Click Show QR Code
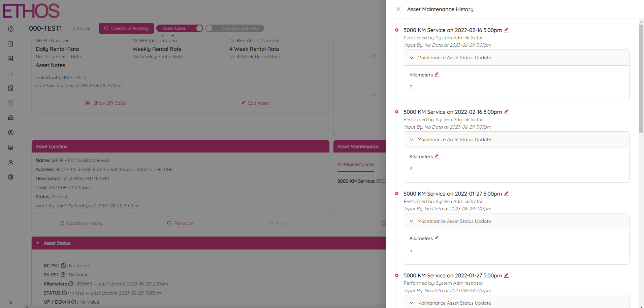 tap(106, 103)
